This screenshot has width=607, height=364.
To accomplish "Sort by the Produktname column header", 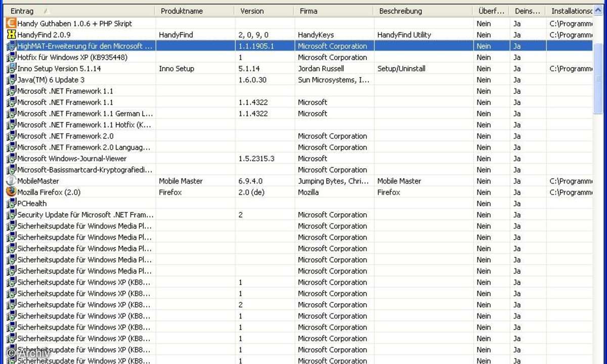I will pos(195,11).
